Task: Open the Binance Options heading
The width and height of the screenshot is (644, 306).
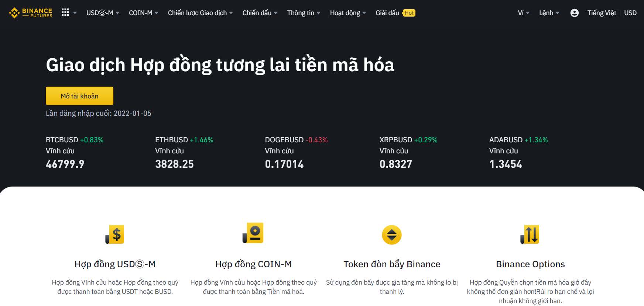Action: [x=530, y=264]
